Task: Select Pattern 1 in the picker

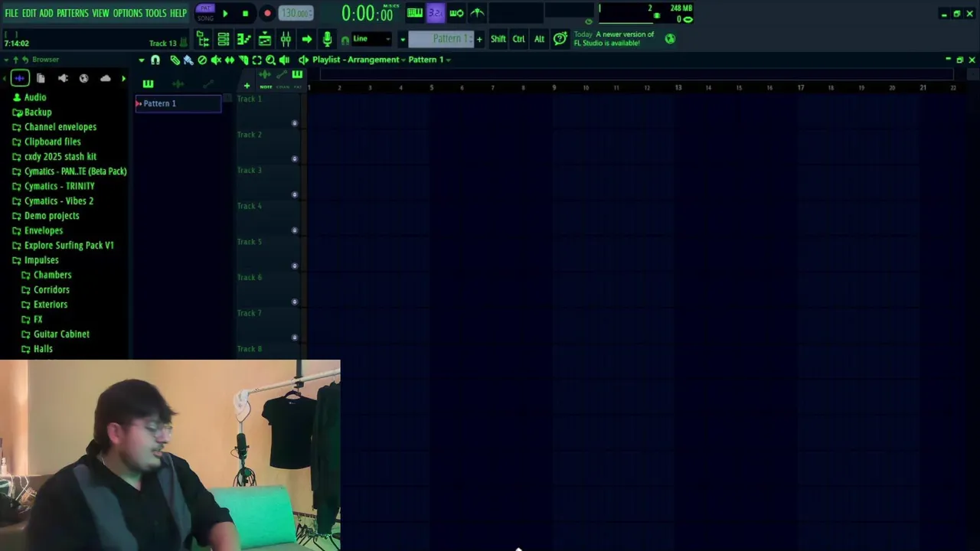Action: (x=178, y=103)
